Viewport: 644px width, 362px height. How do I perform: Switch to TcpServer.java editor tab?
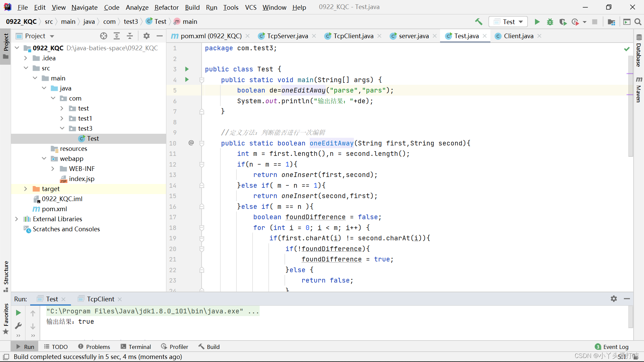(287, 36)
